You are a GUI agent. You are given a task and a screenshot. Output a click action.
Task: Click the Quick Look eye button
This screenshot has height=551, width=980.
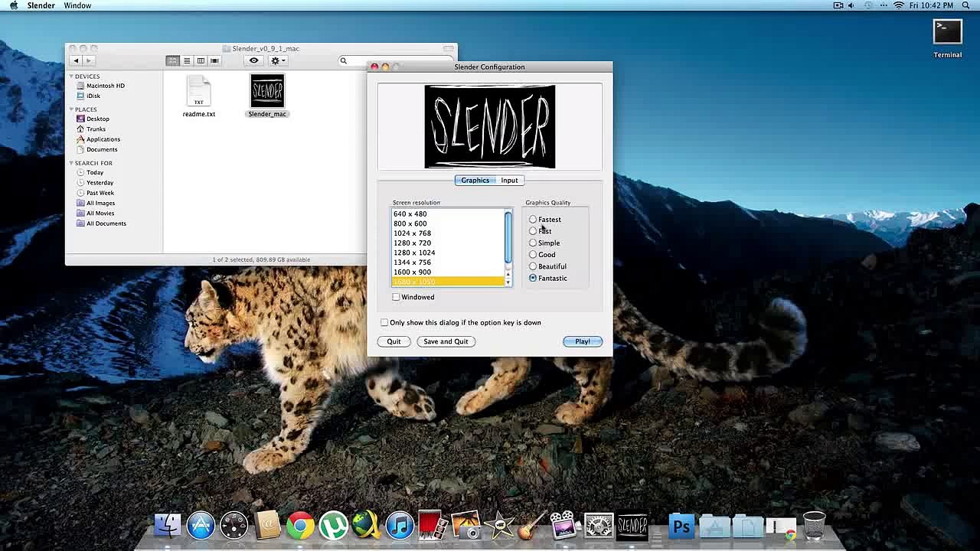[x=253, y=60]
